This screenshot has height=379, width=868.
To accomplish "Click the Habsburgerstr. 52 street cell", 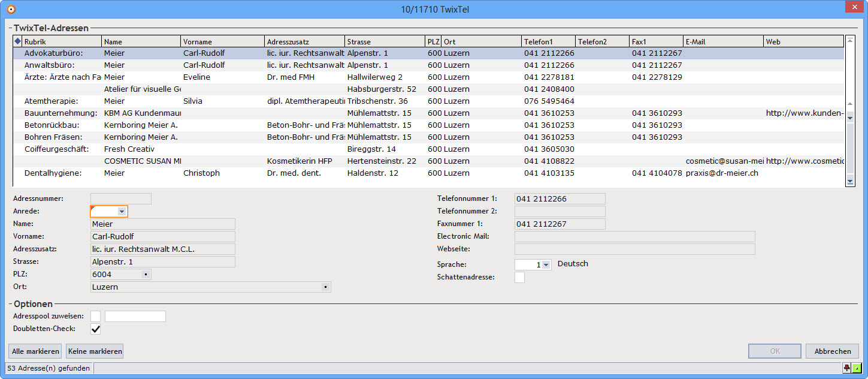I will tap(385, 89).
